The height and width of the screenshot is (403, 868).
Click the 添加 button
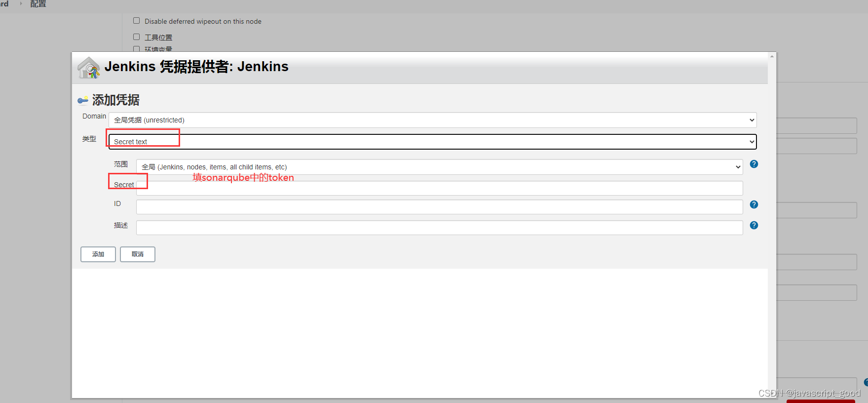[98, 254]
